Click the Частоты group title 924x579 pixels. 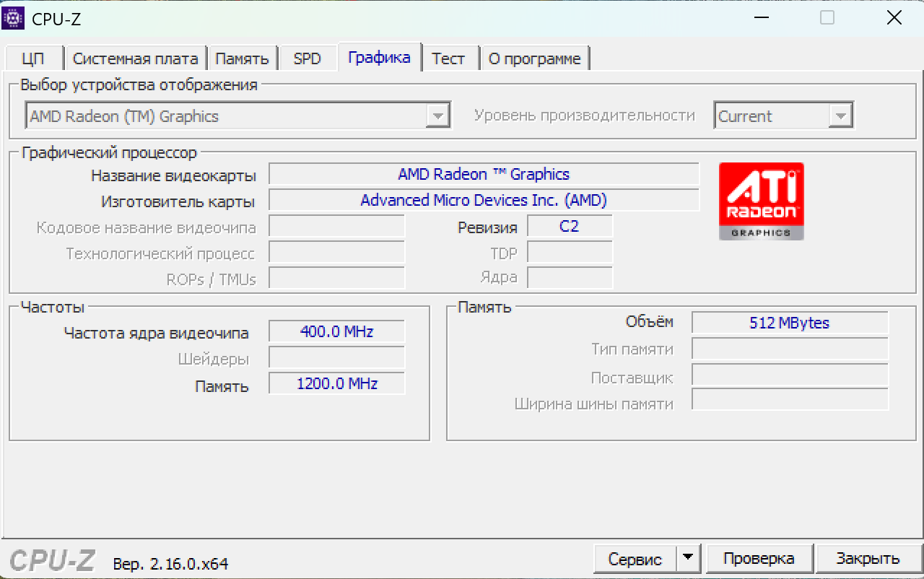click(x=53, y=308)
